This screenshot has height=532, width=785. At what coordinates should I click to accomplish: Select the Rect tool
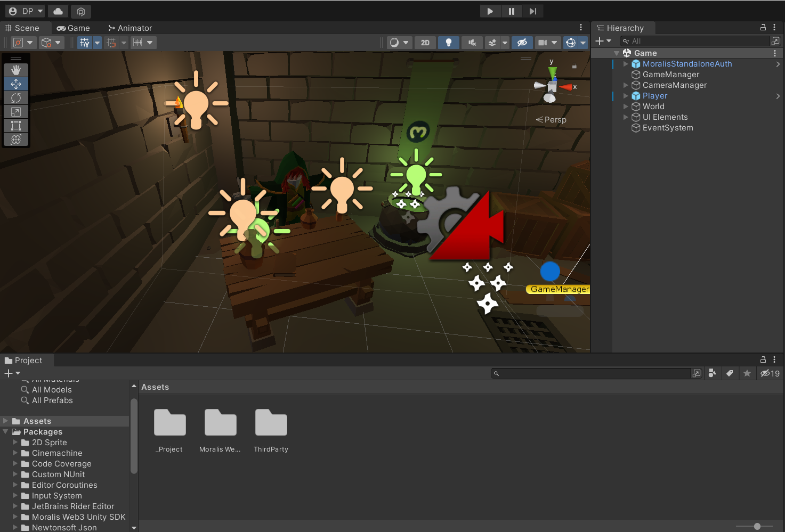pyautogui.click(x=16, y=125)
